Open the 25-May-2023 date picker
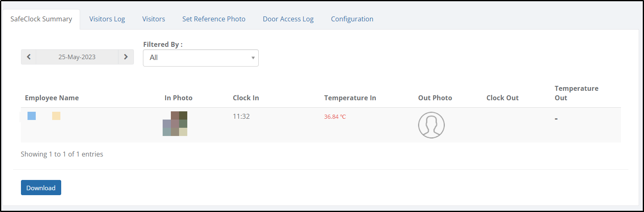This screenshot has width=644, height=212. [x=77, y=57]
